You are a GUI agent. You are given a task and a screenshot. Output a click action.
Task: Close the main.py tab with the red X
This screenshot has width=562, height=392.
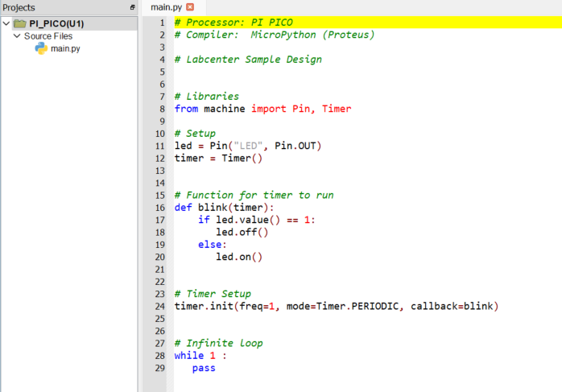point(190,6)
